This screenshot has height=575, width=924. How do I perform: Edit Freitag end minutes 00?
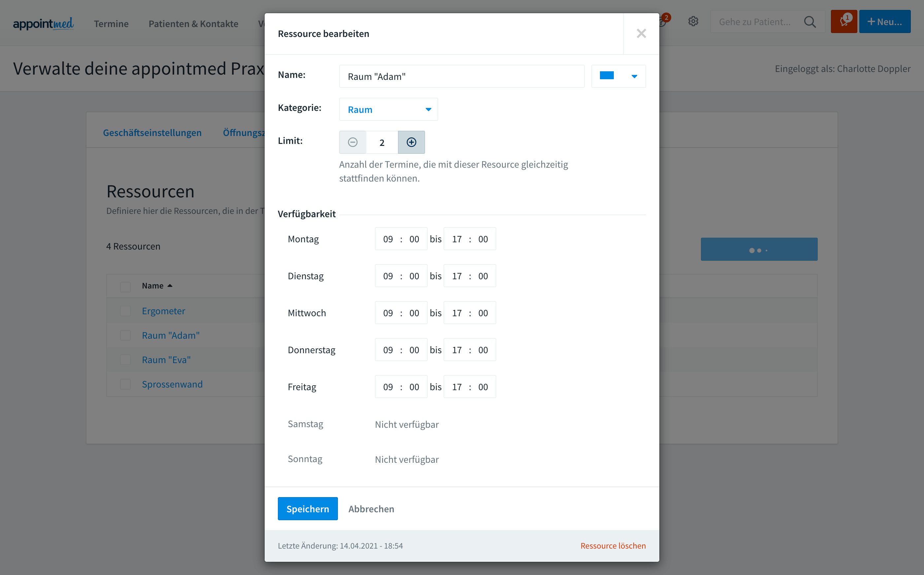click(483, 387)
